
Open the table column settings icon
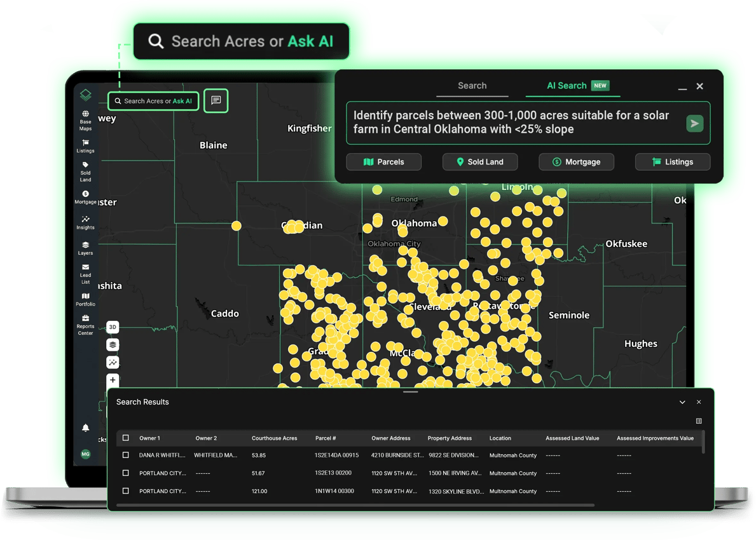tap(699, 421)
